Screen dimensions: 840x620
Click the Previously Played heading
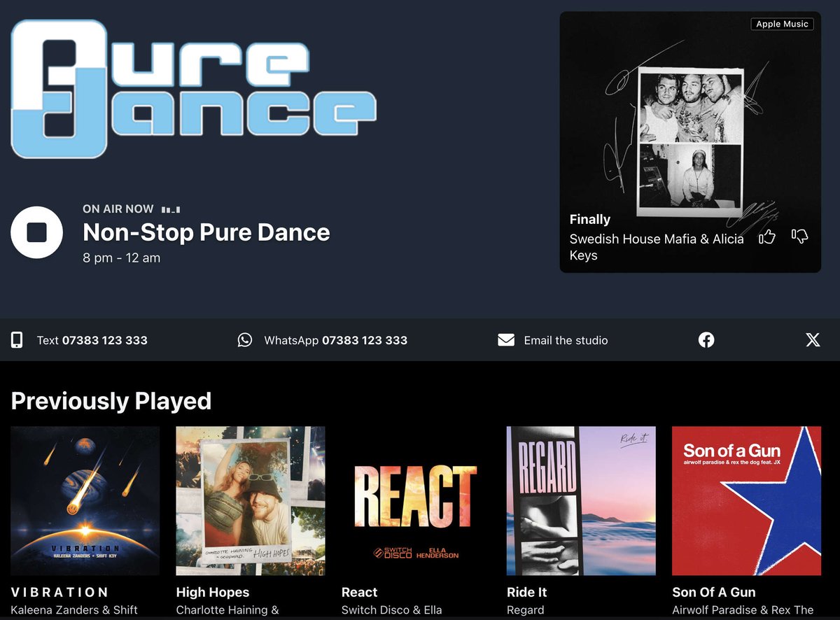[x=111, y=401]
